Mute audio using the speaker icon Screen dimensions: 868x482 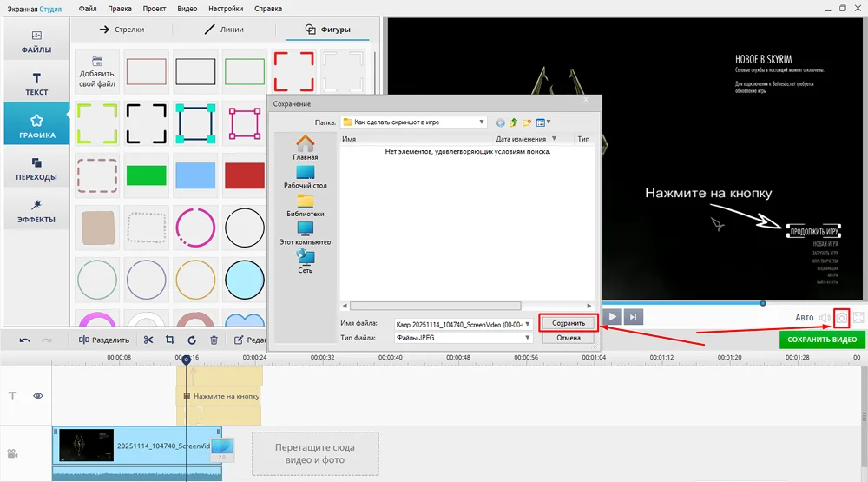(x=824, y=318)
